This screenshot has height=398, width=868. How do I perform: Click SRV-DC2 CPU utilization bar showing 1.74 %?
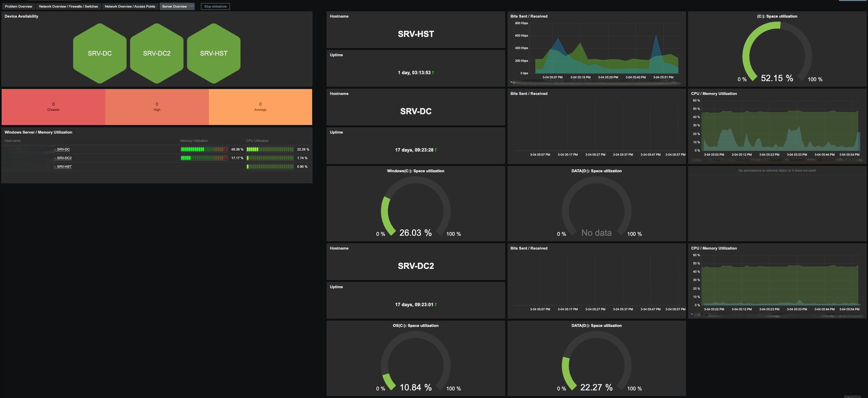click(270, 158)
